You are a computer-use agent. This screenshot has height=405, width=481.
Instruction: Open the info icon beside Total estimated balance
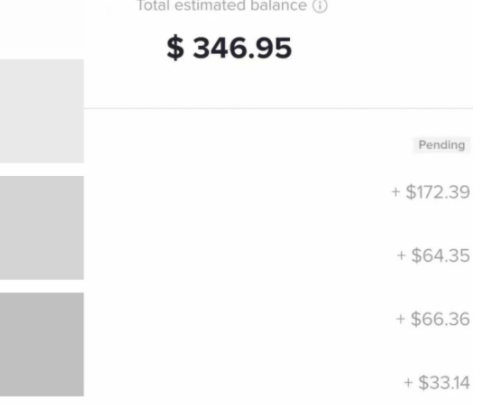[320, 6]
